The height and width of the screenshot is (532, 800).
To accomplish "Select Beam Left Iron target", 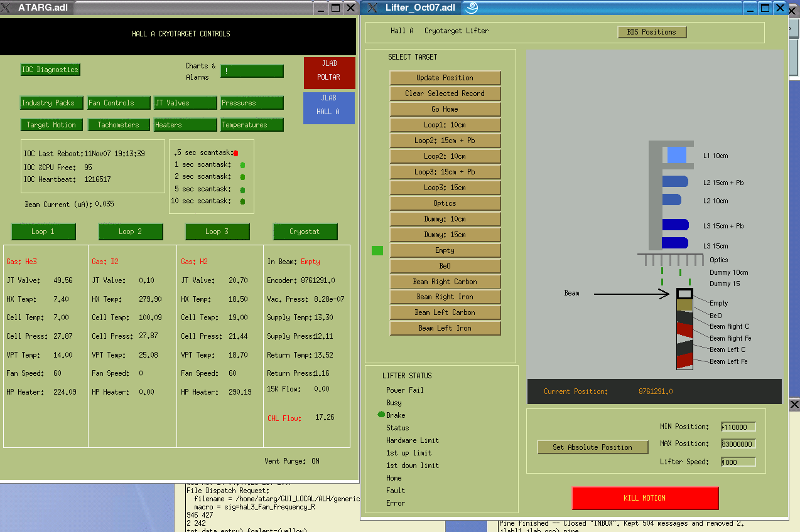I will tap(445, 328).
